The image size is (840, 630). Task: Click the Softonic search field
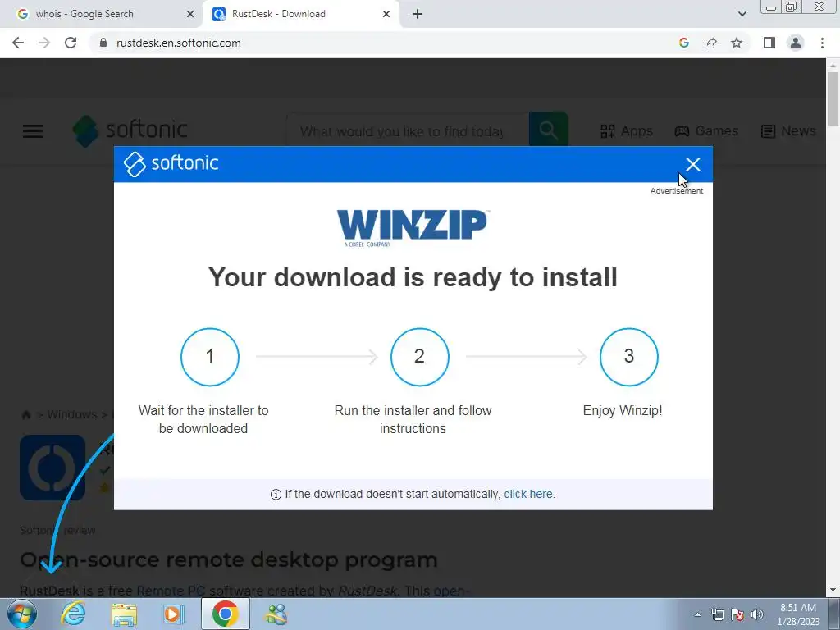pos(407,130)
